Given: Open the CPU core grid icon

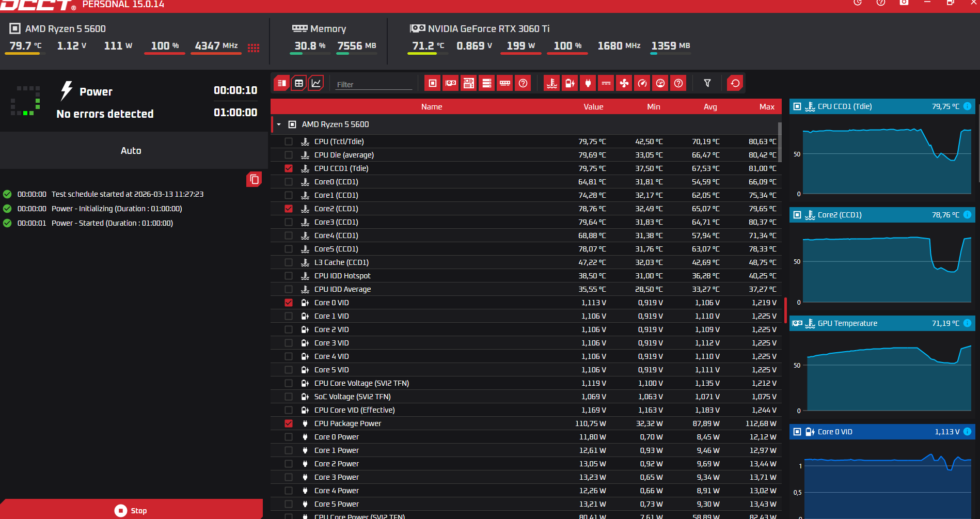Looking at the screenshot, I should coord(254,48).
